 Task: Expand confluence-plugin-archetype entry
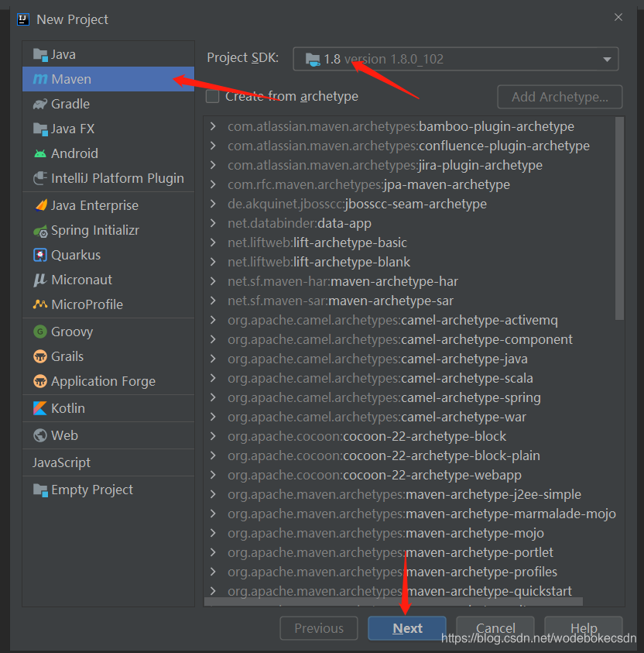(213, 146)
